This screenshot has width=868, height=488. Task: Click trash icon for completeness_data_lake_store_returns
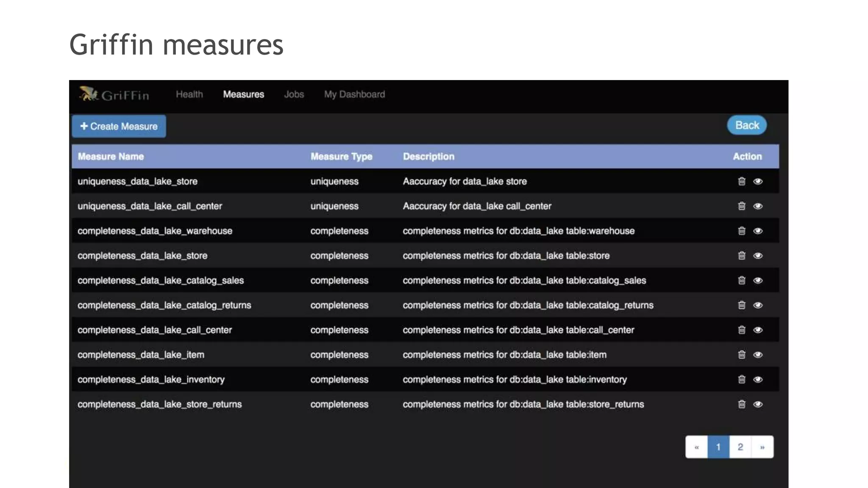pos(741,404)
